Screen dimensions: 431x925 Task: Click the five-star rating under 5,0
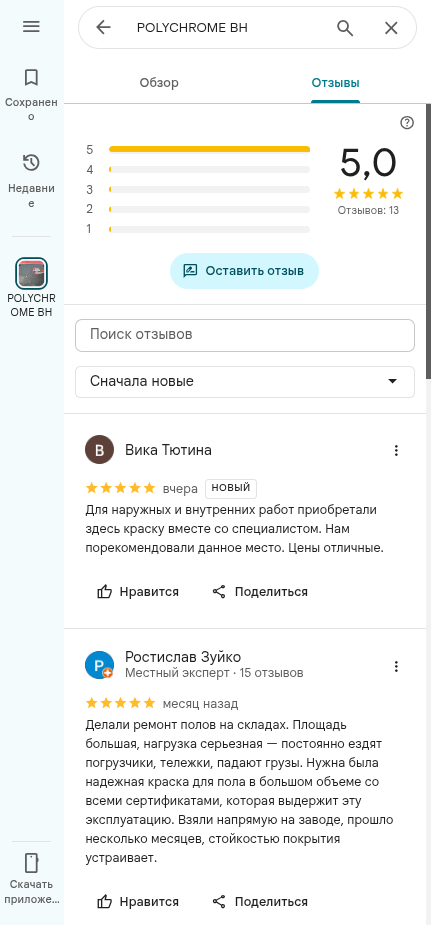368,193
